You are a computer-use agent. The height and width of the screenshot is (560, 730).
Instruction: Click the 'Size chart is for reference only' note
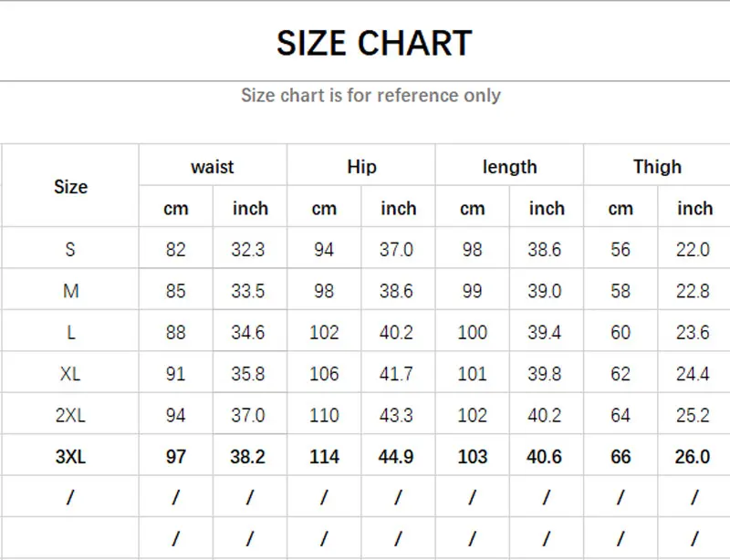point(370,96)
